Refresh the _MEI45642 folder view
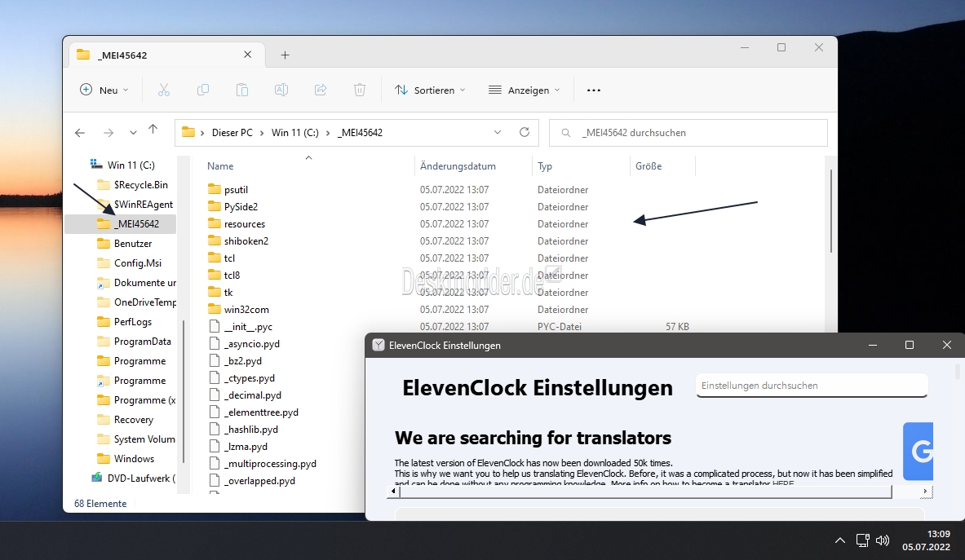This screenshot has width=965, height=560. tap(525, 132)
